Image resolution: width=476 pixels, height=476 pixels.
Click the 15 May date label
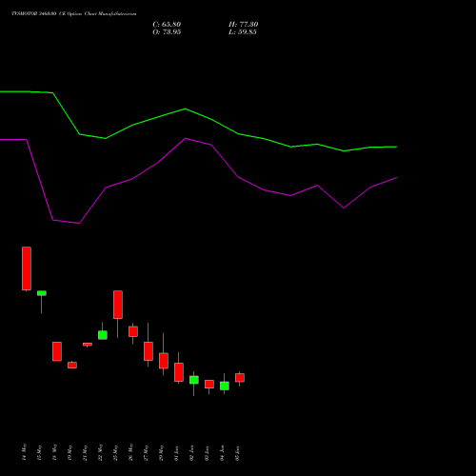tap(40, 452)
